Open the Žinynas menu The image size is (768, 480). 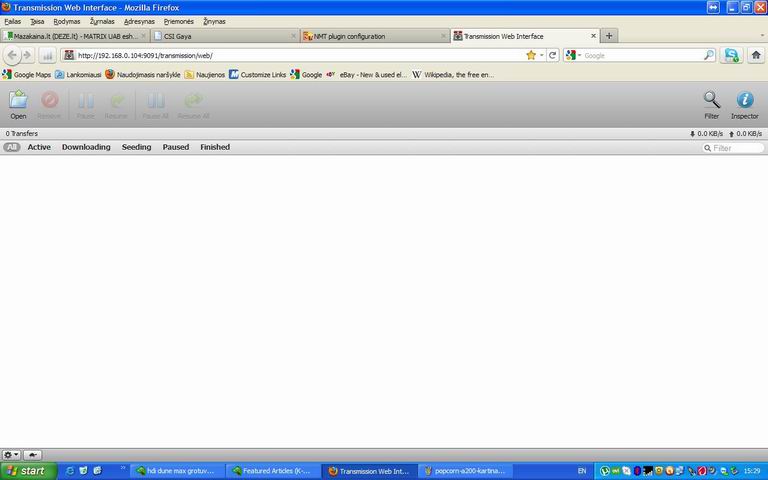[x=215, y=22]
